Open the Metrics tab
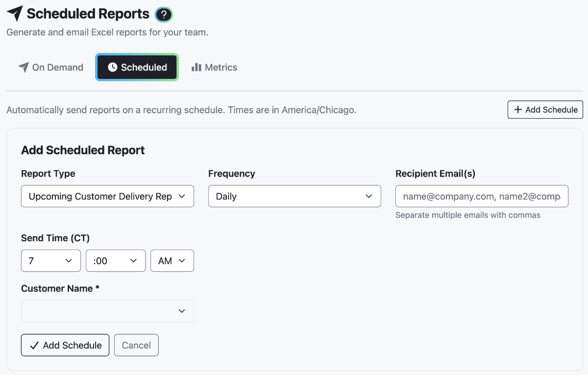The image size is (588, 375). tap(214, 67)
